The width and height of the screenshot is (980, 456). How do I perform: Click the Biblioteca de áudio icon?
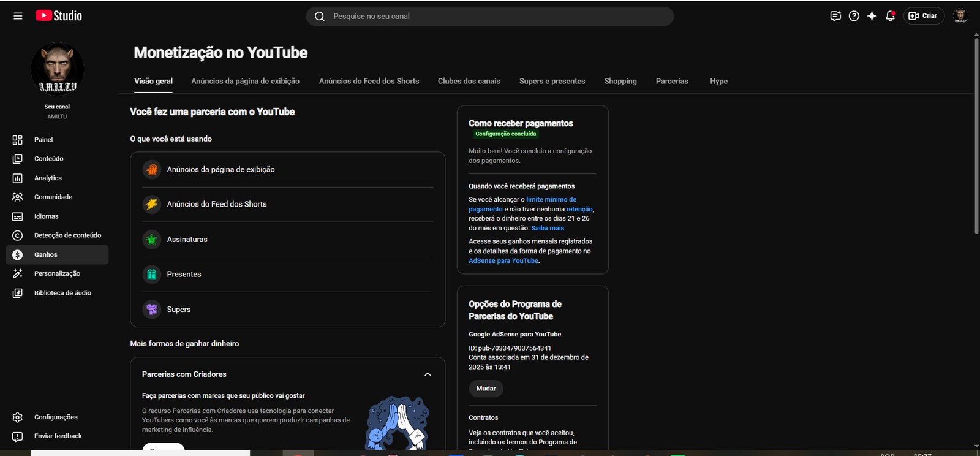(x=18, y=293)
